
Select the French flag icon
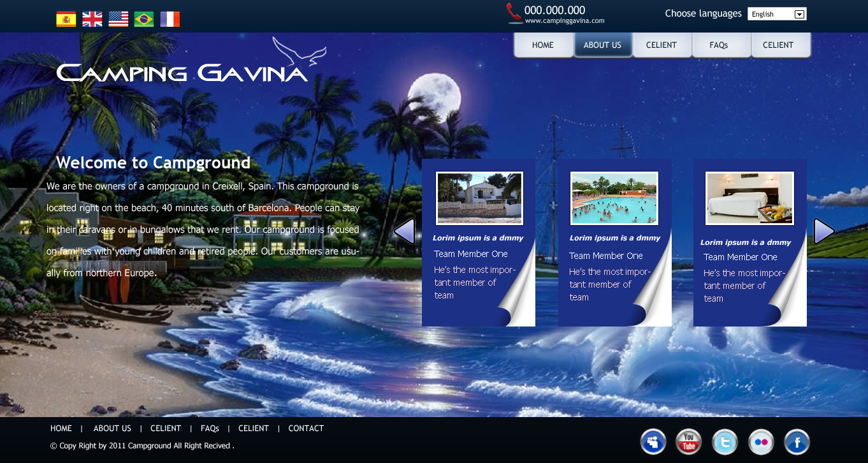[x=170, y=19]
